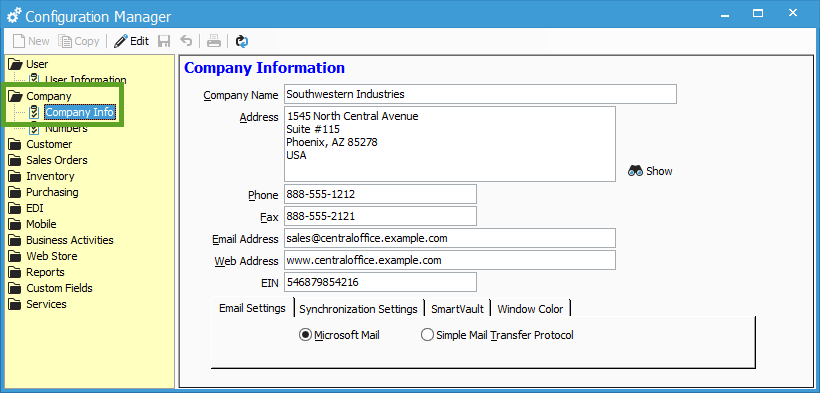Image resolution: width=820 pixels, height=393 pixels.
Task: Open the SmartVault tab
Action: [458, 309]
